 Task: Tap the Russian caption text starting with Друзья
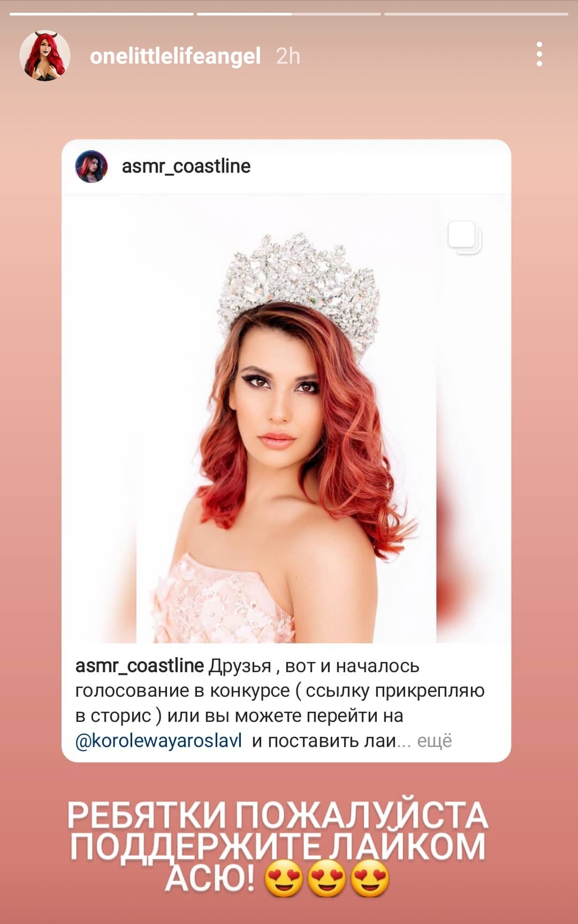[x=280, y=703]
